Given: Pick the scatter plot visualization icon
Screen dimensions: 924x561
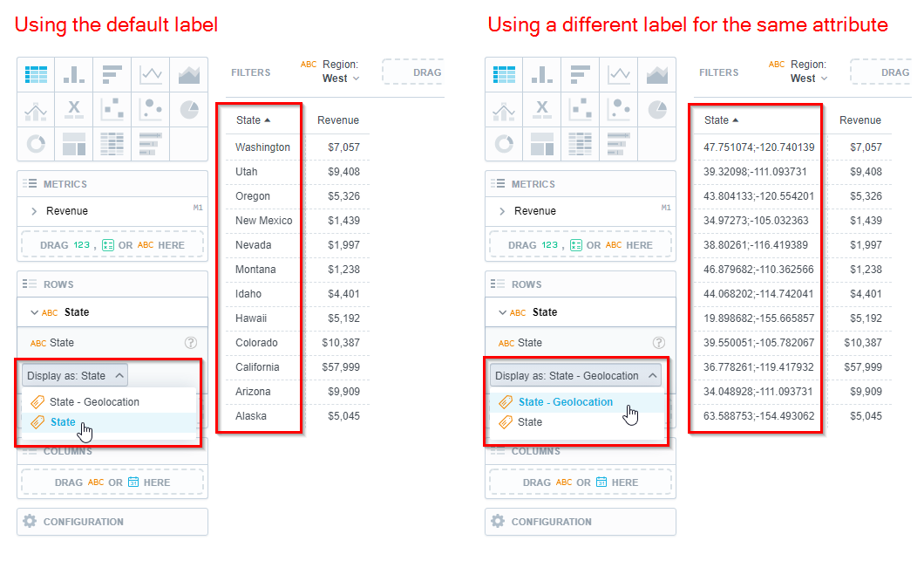Looking at the screenshot, I should pos(112,108).
